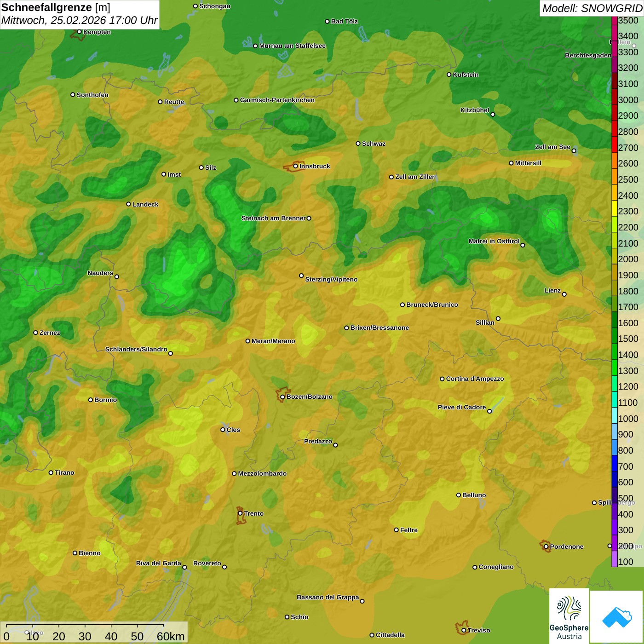Click the Kempten city marker
This screenshot has height=644, width=644.
(x=79, y=32)
